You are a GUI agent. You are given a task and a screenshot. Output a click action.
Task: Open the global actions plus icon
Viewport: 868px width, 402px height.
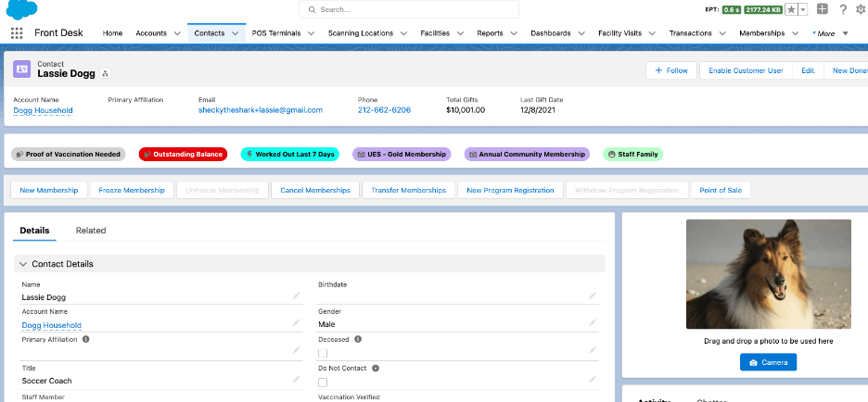coord(823,9)
